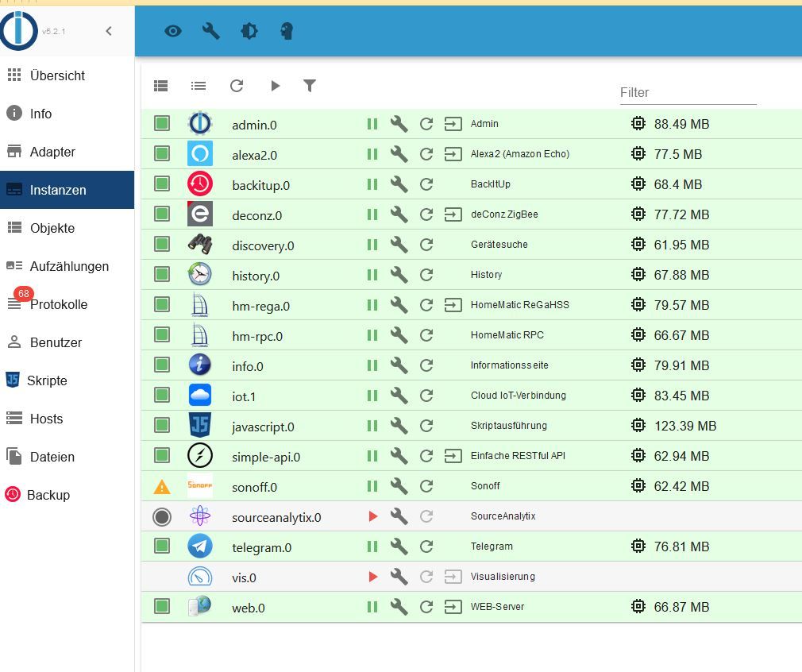The width and height of the screenshot is (802, 672).
Task: Open the filter funnel icon in toolbar
Action: 310,86
